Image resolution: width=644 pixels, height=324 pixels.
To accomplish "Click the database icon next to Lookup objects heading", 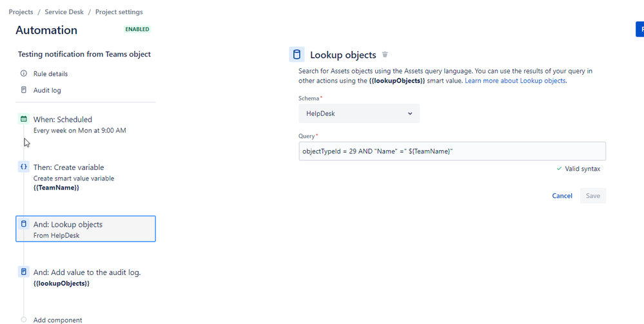I will pyautogui.click(x=297, y=54).
